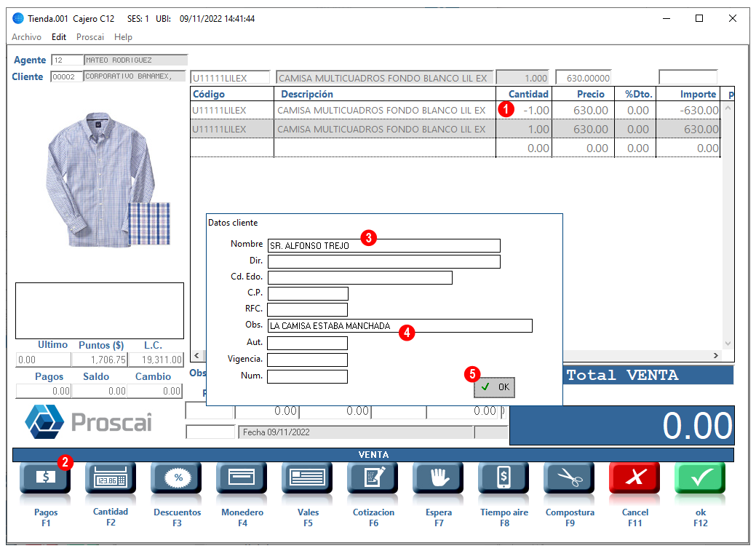This screenshot has width=756, height=551.
Task: Click the Saldo value field
Action: tap(100, 391)
